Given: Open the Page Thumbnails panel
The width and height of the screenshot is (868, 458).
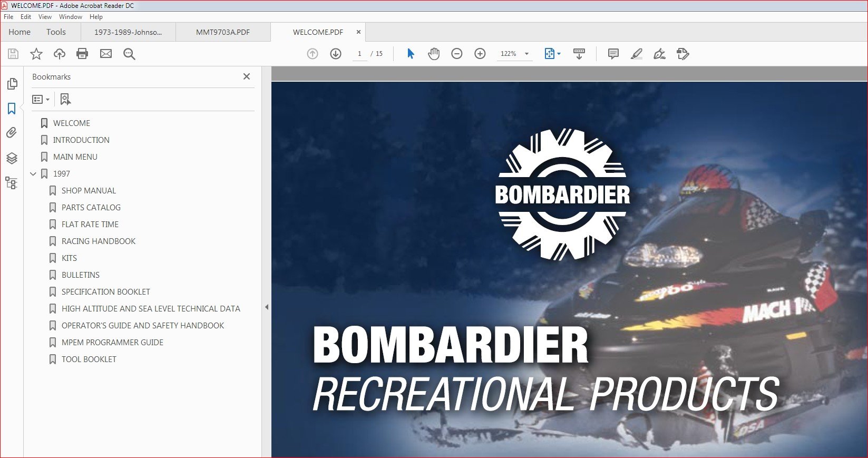Looking at the screenshot, I should (x=12, y=84).
